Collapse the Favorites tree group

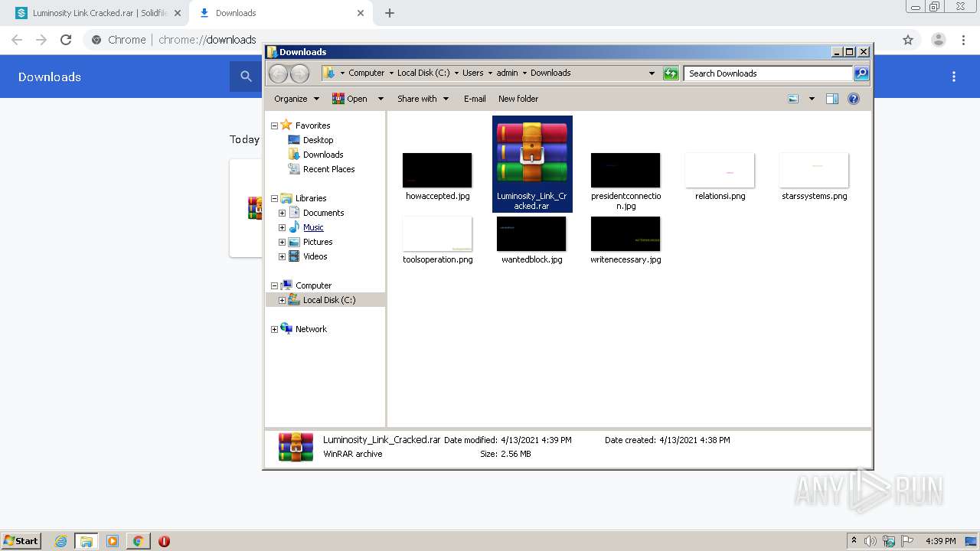coord(274,126)
